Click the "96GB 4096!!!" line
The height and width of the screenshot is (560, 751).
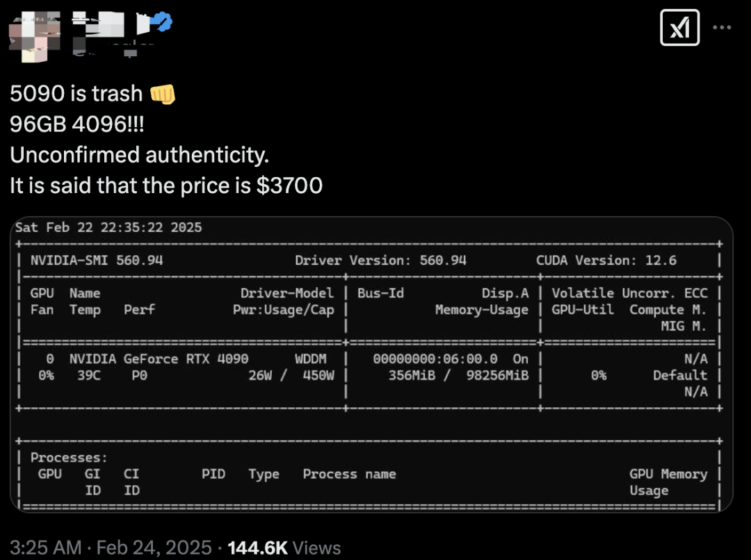click(78, 124)
